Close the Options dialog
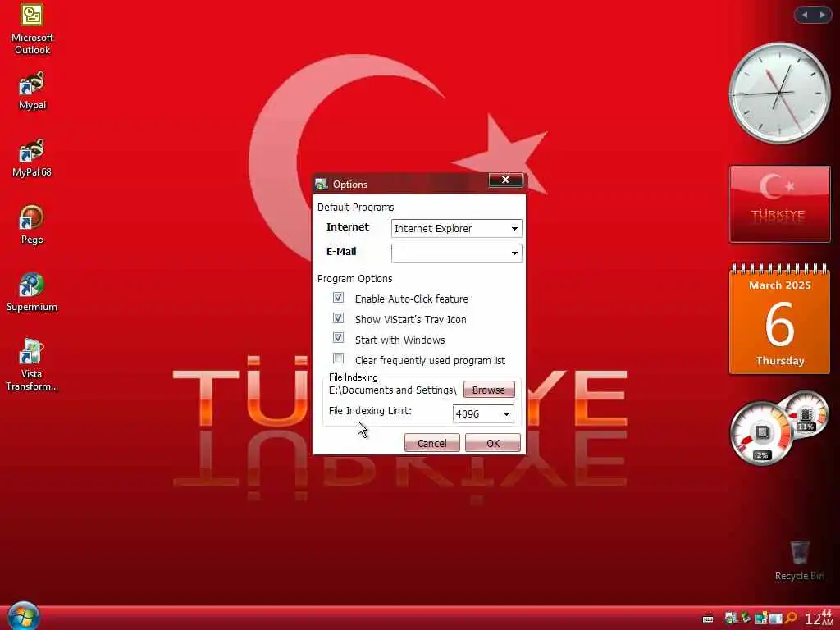This screenshot has width=840, height=630. point(505,180)
